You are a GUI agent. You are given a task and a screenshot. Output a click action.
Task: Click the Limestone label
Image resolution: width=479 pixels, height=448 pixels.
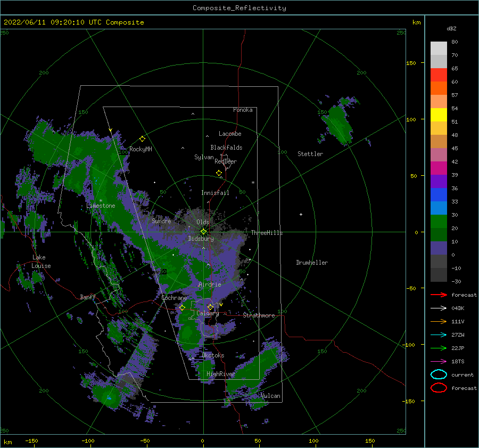(101, 206)
